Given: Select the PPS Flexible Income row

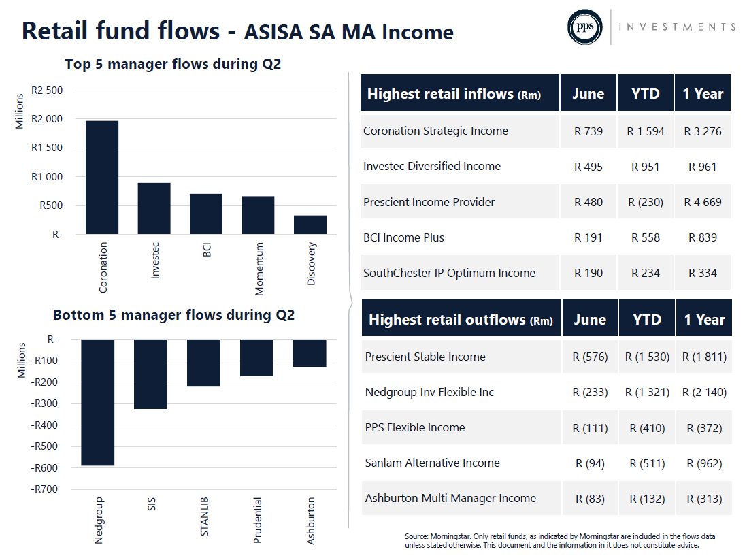Looking at the screenshot, I should tap(547, 427).
